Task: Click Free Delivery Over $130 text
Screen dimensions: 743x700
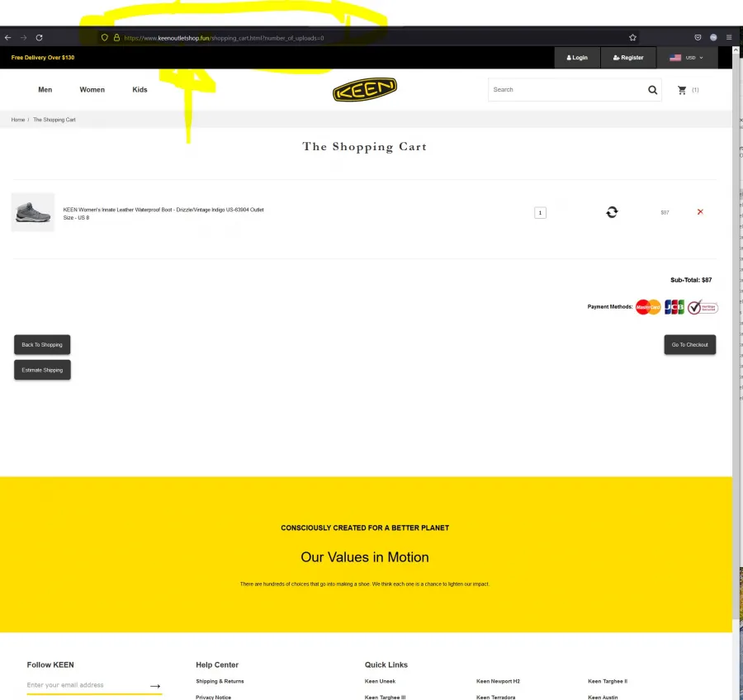Action: point(43,58)
